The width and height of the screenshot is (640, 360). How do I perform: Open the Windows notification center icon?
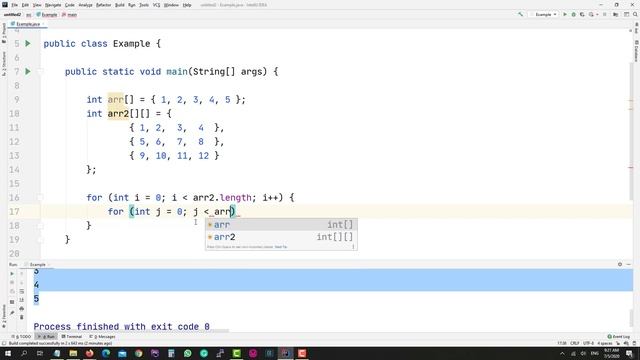pyautogui.click(x=629, y=353)
